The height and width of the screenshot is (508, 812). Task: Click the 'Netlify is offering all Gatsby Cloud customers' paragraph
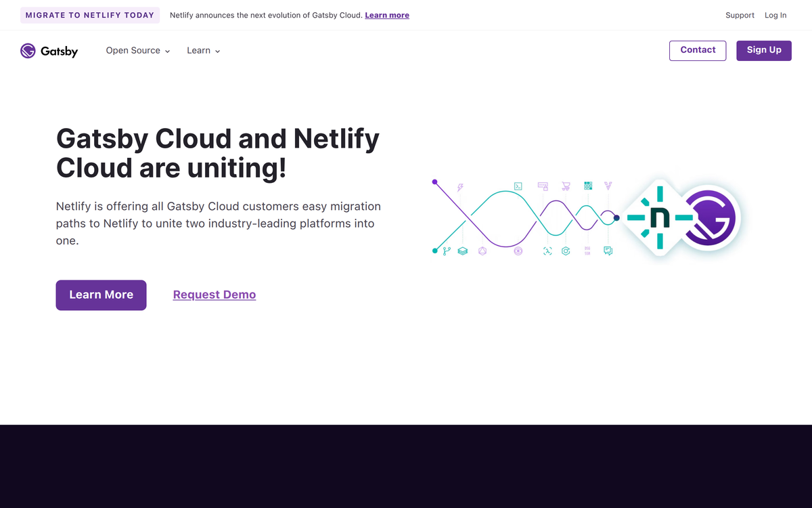[x=219, y=224]
